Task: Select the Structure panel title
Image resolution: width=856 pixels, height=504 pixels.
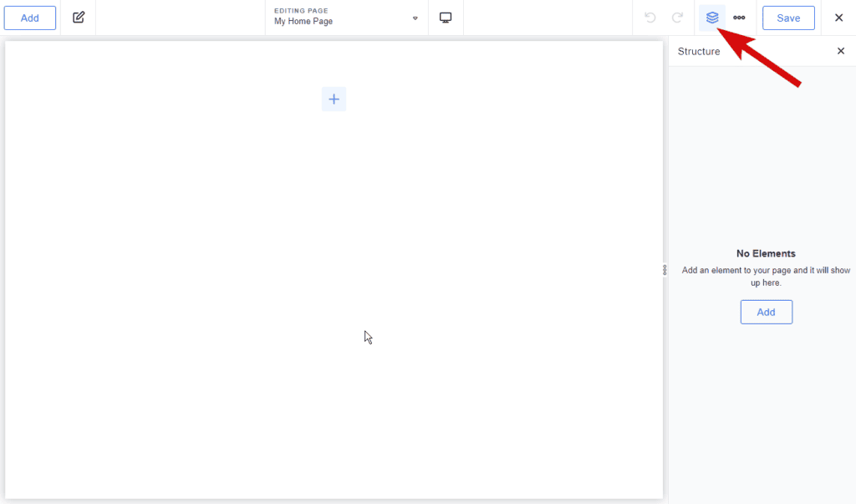Action: [x=699, y=51]
